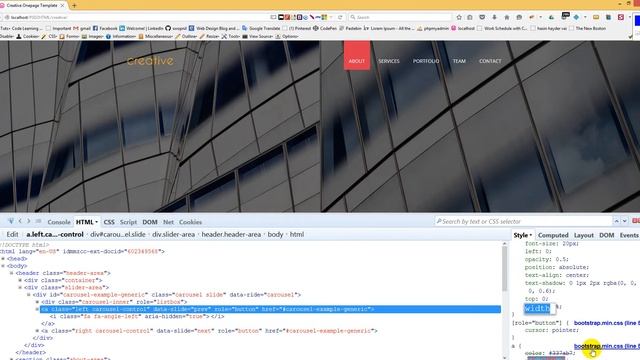Viewport: 640px width, 360px height.
Task: Open the DOM side panel tab
Action: [x=607, y=235]
